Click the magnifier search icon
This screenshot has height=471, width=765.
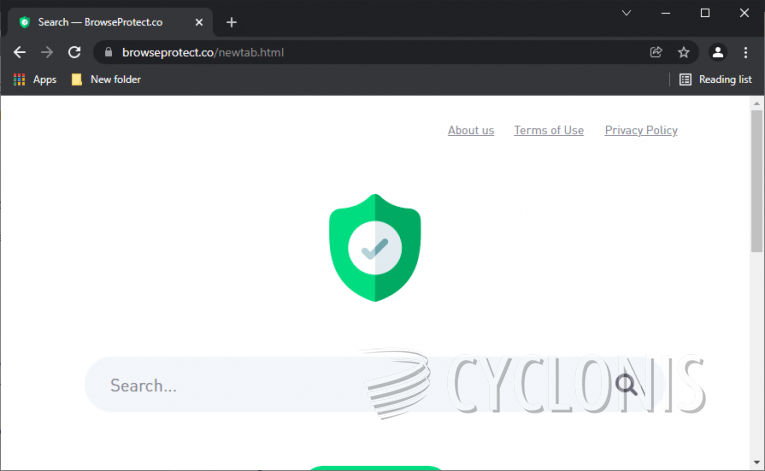pyautogui.click(x=626, y=385)
